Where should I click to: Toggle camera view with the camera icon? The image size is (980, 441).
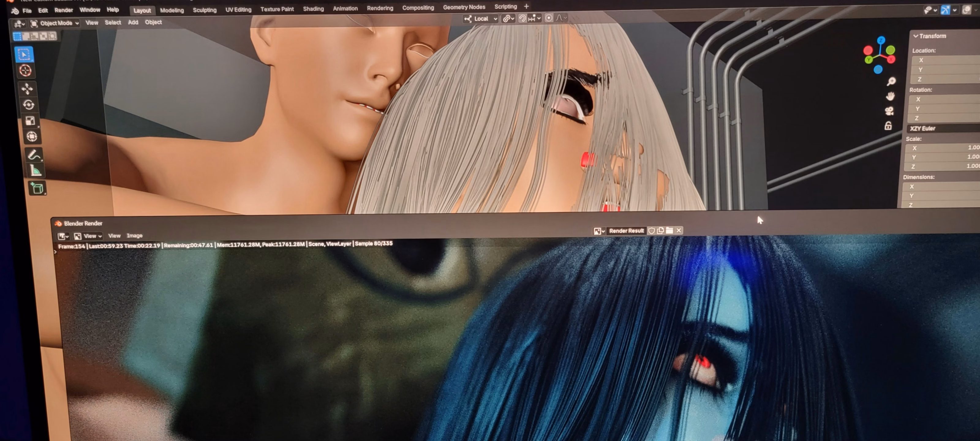click(x=889, y=111)
